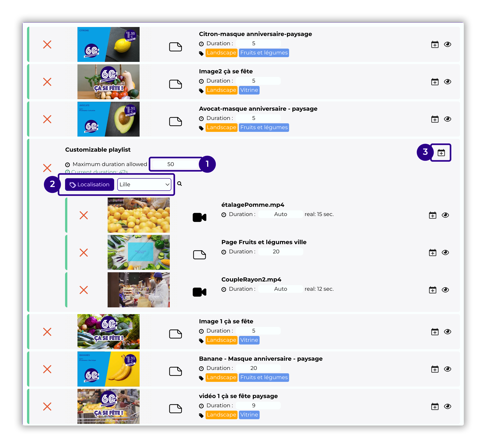Remove vidéo 1 çà se fête paysage
487x448 pixels.
[47, 406]
